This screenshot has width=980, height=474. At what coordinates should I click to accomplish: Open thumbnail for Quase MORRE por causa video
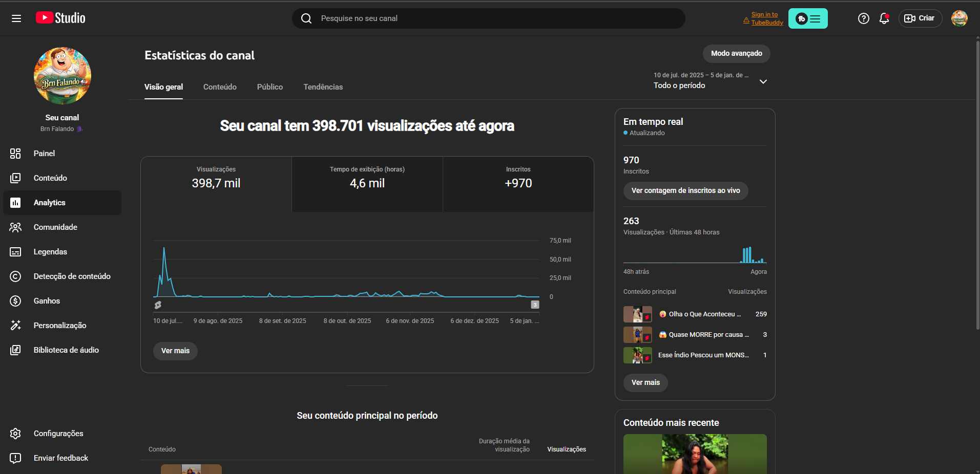tap(638, 335)
